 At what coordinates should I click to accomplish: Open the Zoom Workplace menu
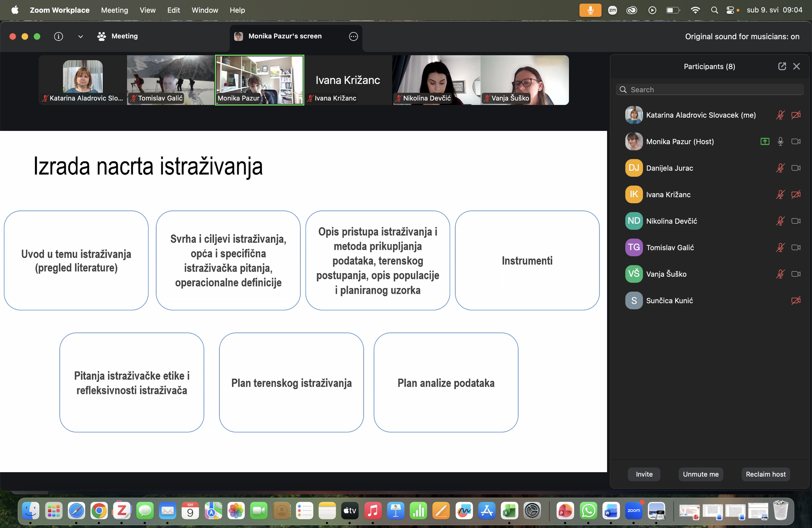(x=60, y=10)
